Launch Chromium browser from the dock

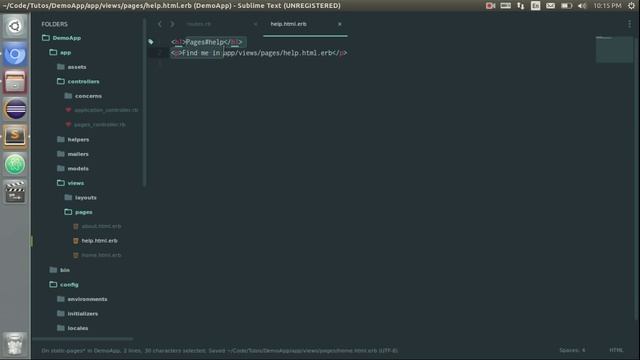(x=15, y=54)
